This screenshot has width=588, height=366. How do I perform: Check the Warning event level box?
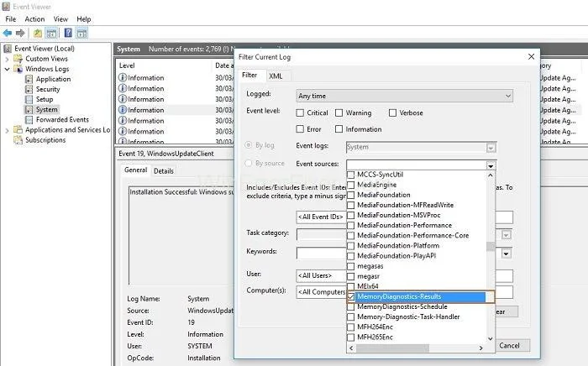coord(339,112)
